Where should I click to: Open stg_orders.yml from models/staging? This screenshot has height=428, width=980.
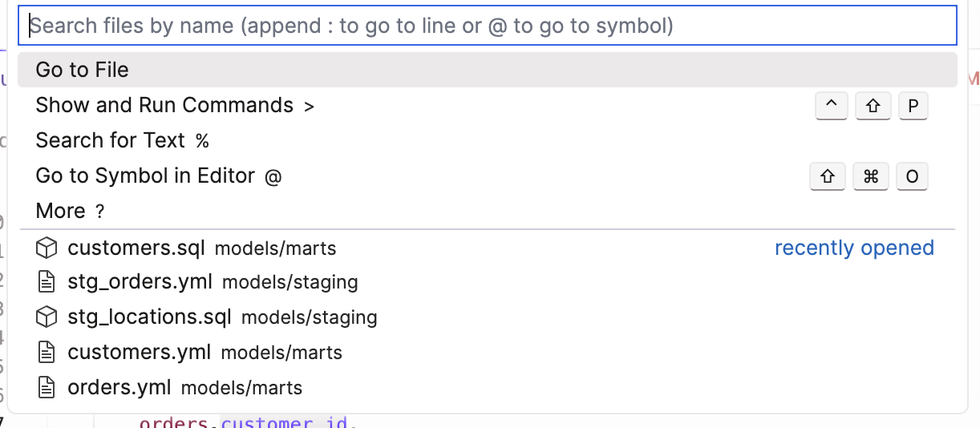[x=140, y=282]
